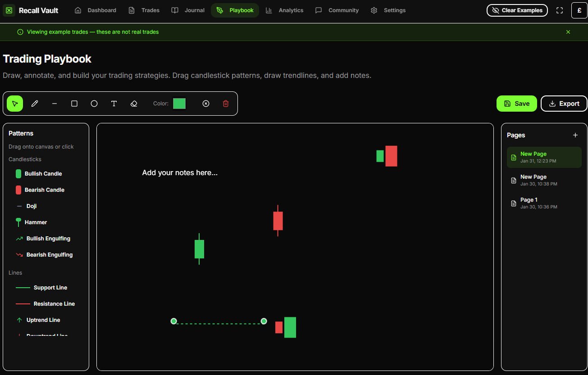Select the circle shape tool
Viewport: 588px width, 375px height.
pyautogui.click(x=94, y=103)
